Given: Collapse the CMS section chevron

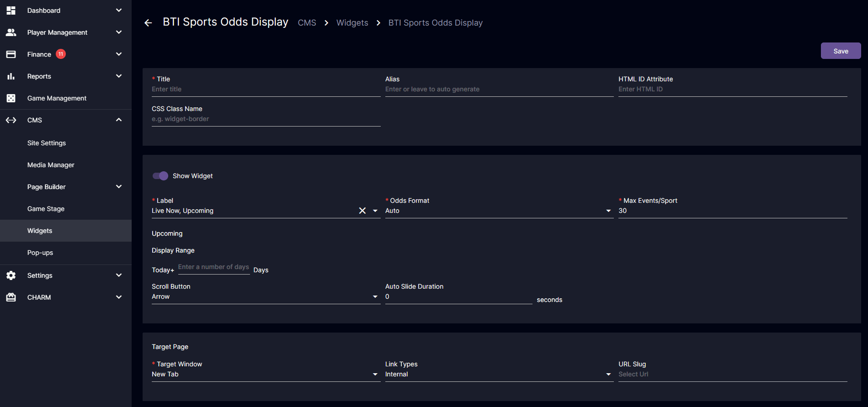Looking at the screenshot, I should coord(119,120).
